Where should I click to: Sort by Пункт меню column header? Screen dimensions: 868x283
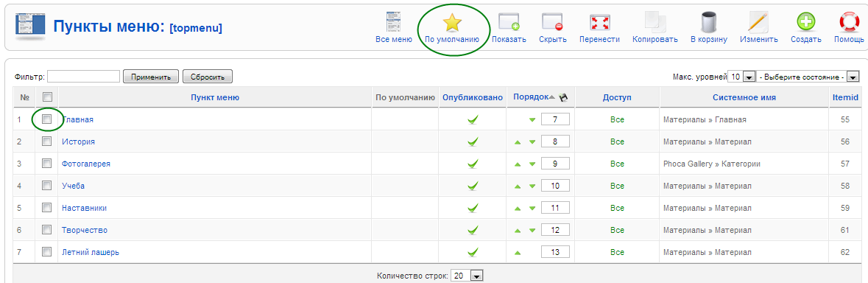tap(215, 97)
